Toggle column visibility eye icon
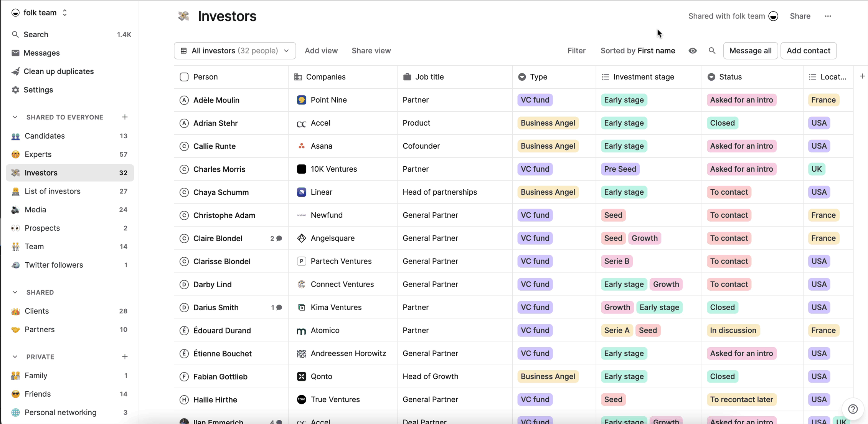The image size is (868, 424). pyautogui.click(x=693, y=51)
